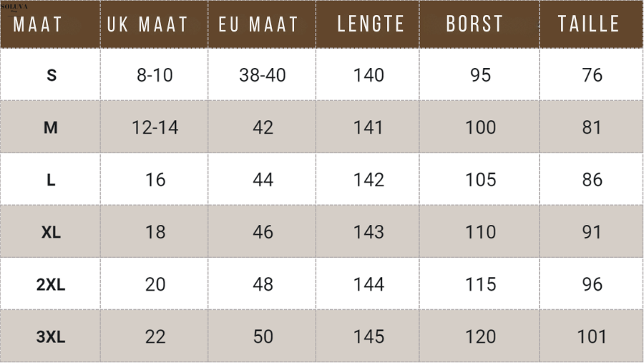This screenshot has width=644, height=363.
Task: Select length value 143 for XL
Action: pyautogui.click(x=369, y=233)
